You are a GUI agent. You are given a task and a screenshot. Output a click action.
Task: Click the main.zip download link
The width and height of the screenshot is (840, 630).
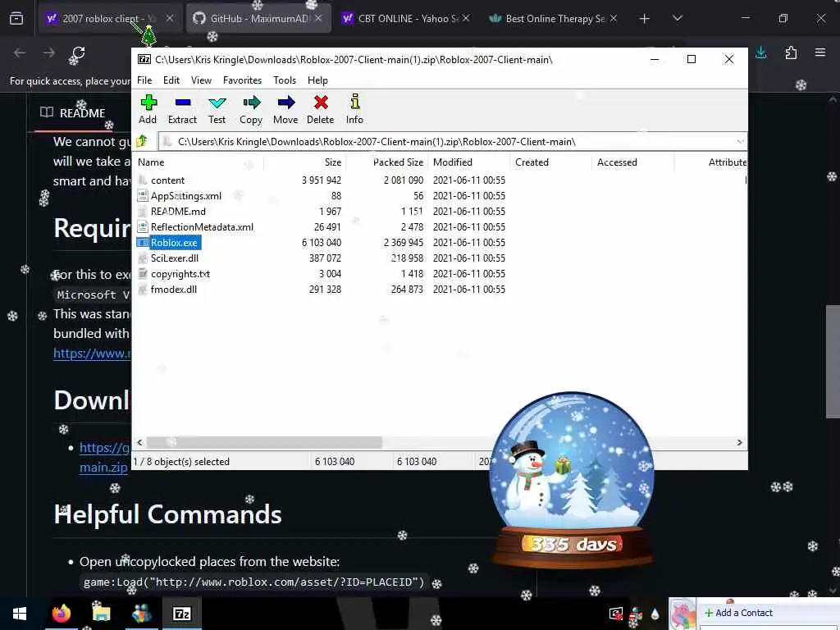click(x=103, y=467)
